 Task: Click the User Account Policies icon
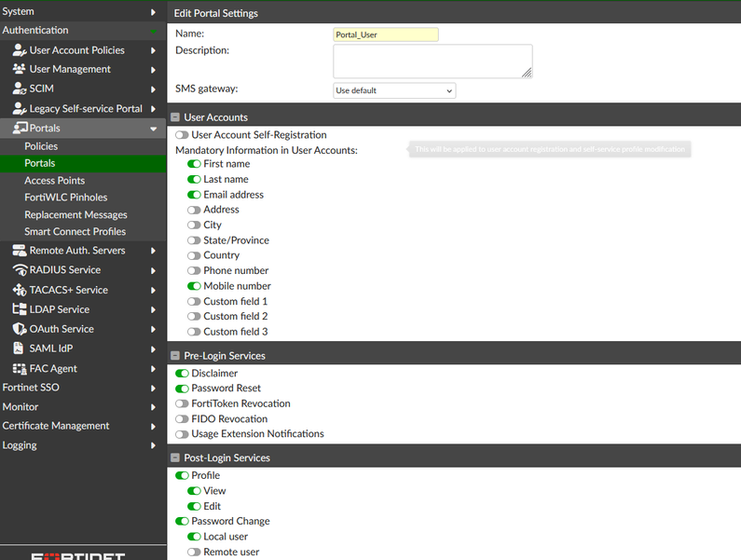pos(20,50)
